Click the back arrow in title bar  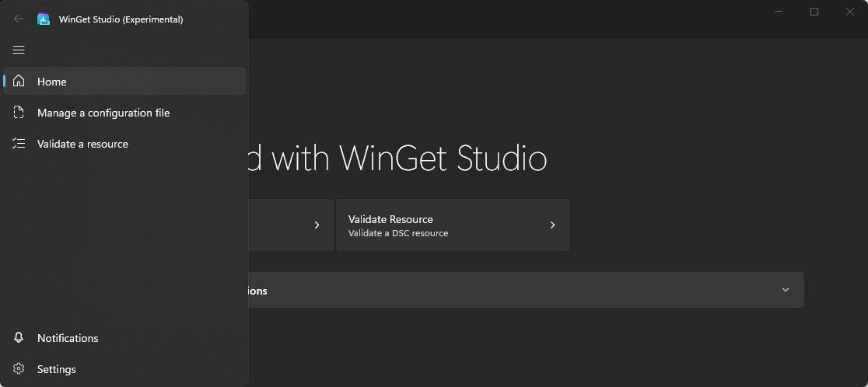point(18,19)
